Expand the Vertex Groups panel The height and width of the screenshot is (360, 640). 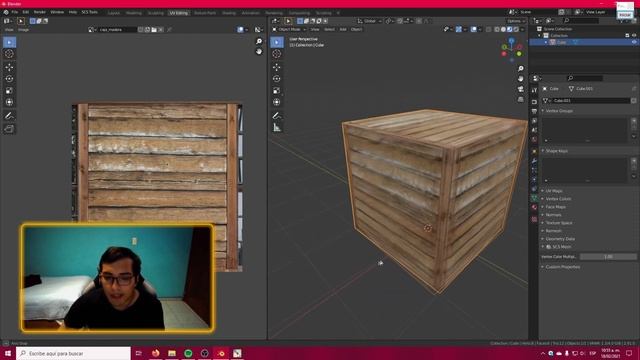[559, 111]
